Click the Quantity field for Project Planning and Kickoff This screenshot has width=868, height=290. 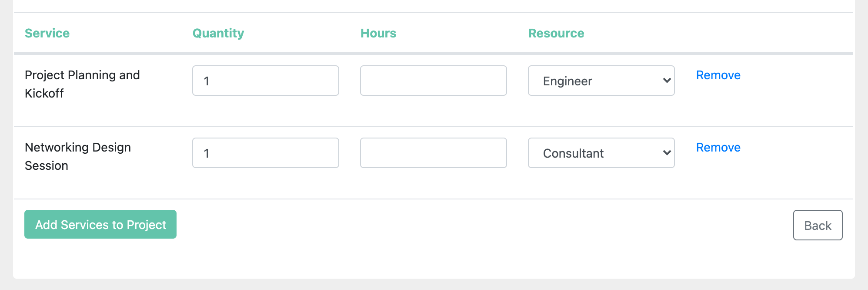[x=266, y=81]
